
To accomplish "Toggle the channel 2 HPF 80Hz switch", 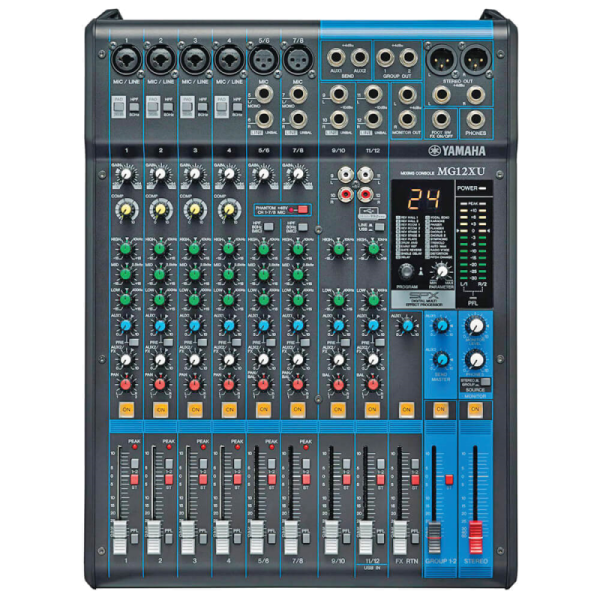I will (168, 107).
